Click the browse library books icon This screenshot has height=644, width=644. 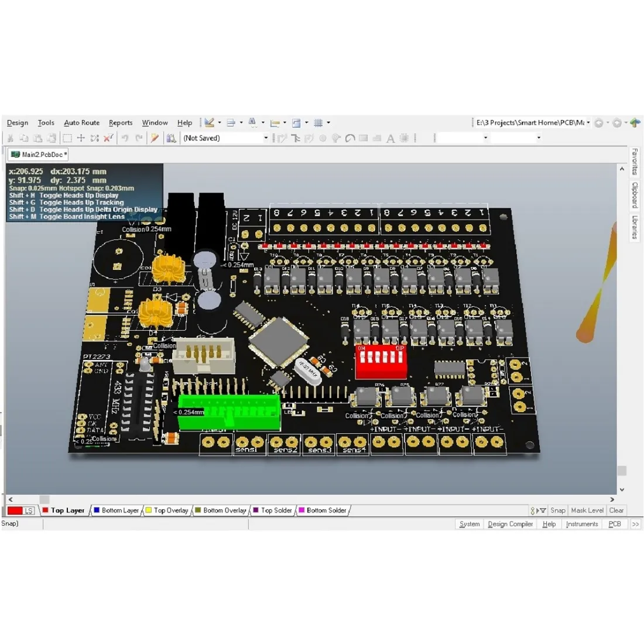point(171,138)
